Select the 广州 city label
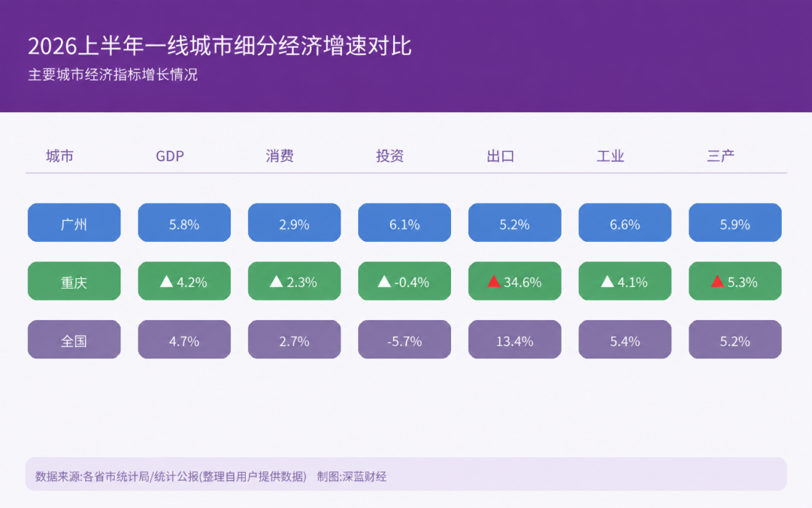The image size is (812, 508). [74, 222]
